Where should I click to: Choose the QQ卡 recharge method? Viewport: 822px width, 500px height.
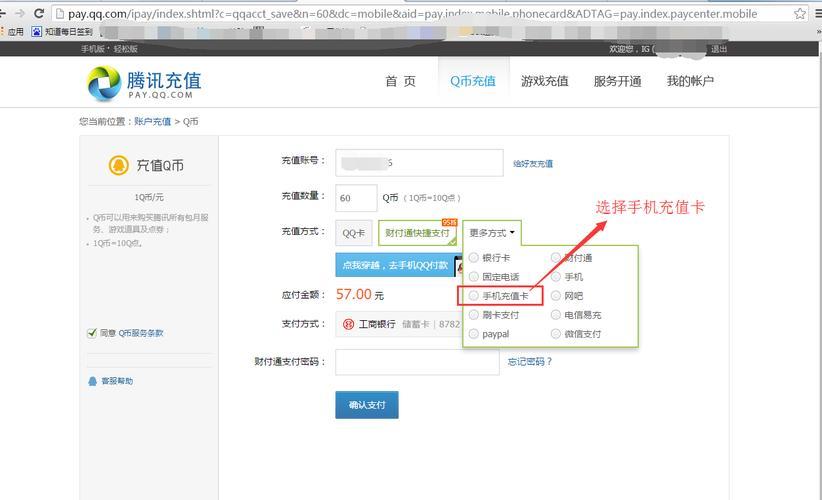click(354, 233)
